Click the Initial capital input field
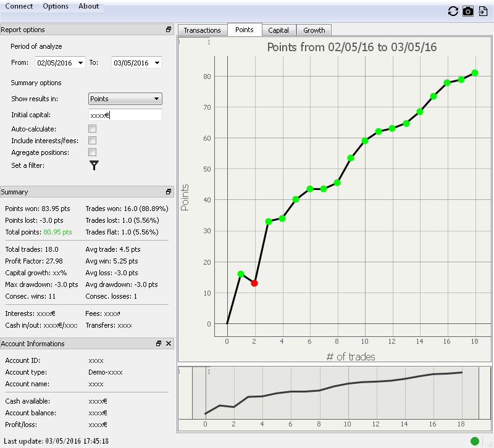The height and width of the screenshot is (448, 494). click(x=125, y=115)
